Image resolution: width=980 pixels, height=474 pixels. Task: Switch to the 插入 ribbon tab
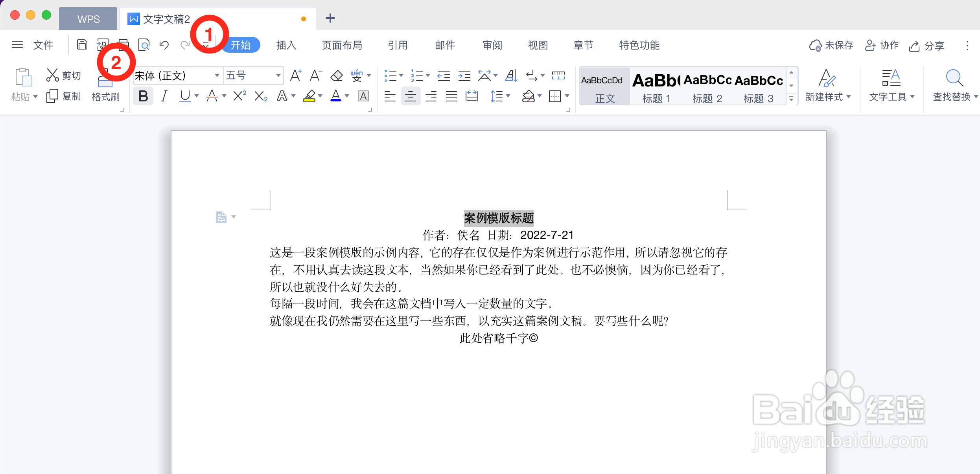pos(286,45)
